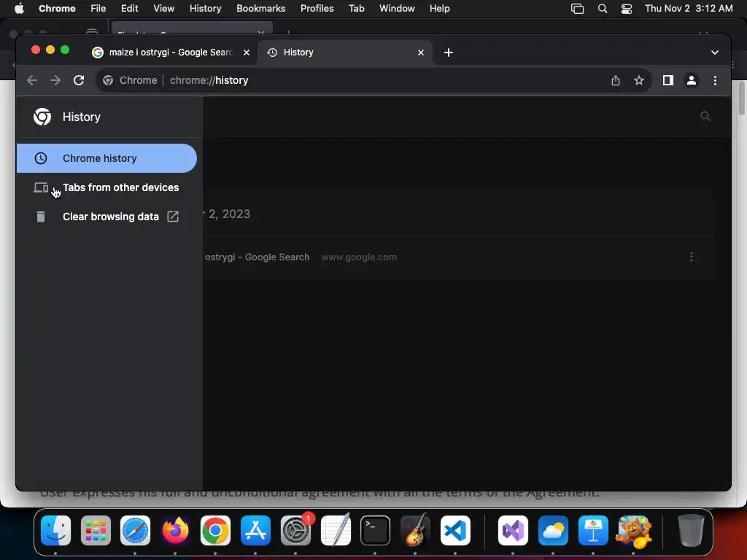Viewport: 747px width, 560px height.
Task: Open the profile avatar menu
Action: click(692, 80)
